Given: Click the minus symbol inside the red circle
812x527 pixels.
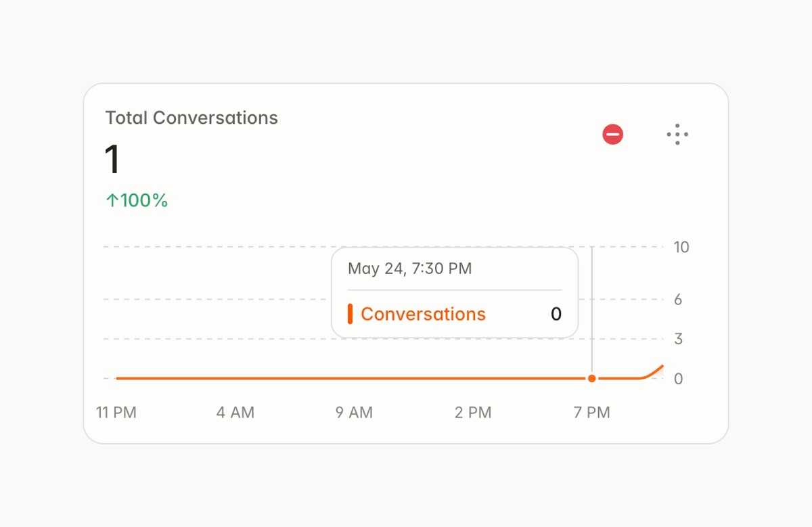Looking at the screenshot, I should click(x=612, y=134).
